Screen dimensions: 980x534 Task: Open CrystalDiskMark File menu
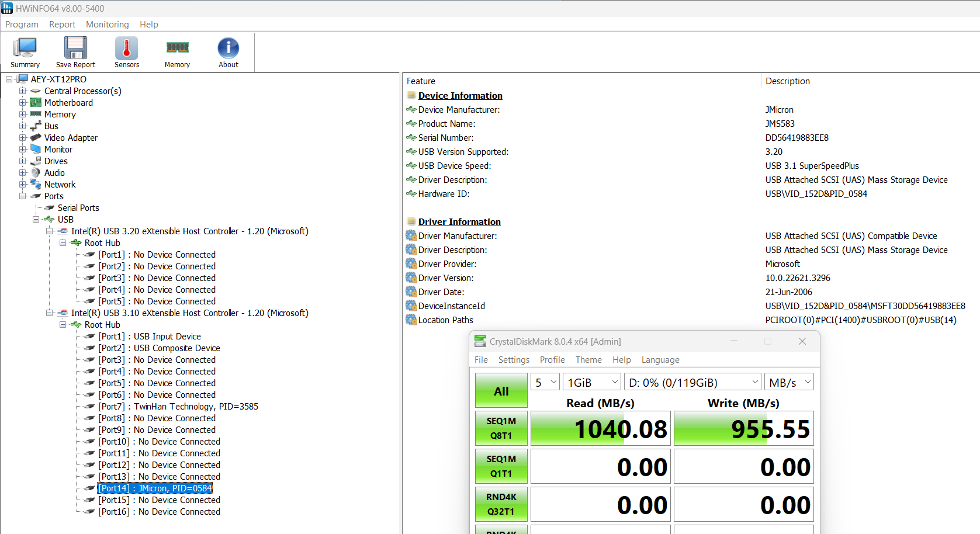point(481,360)
